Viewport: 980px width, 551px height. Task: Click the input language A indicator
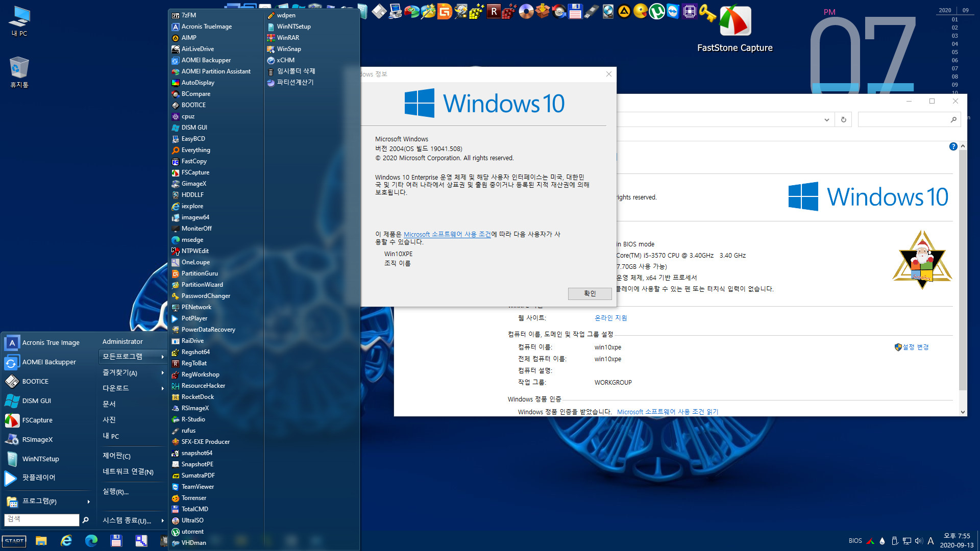pos(930,541)
